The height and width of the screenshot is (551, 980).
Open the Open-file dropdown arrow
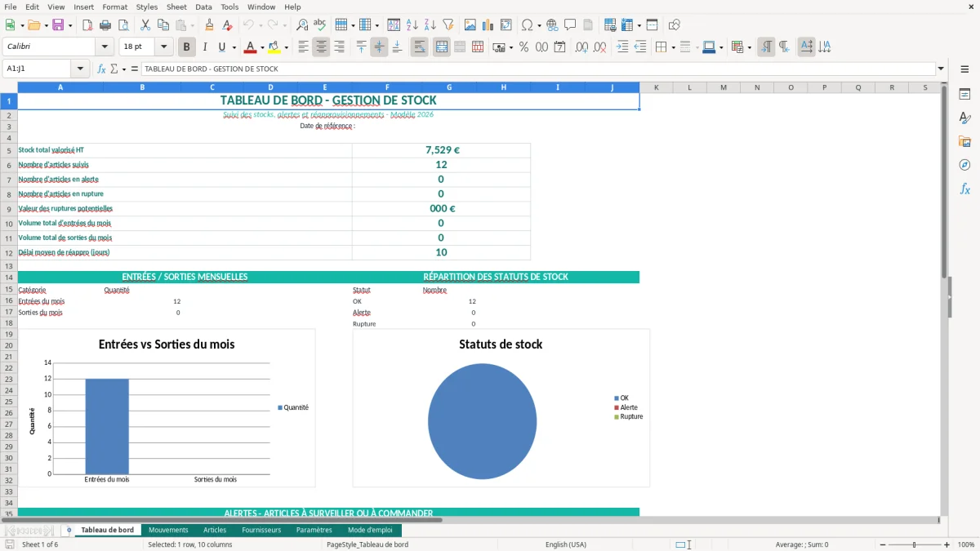tap(45, 25)
